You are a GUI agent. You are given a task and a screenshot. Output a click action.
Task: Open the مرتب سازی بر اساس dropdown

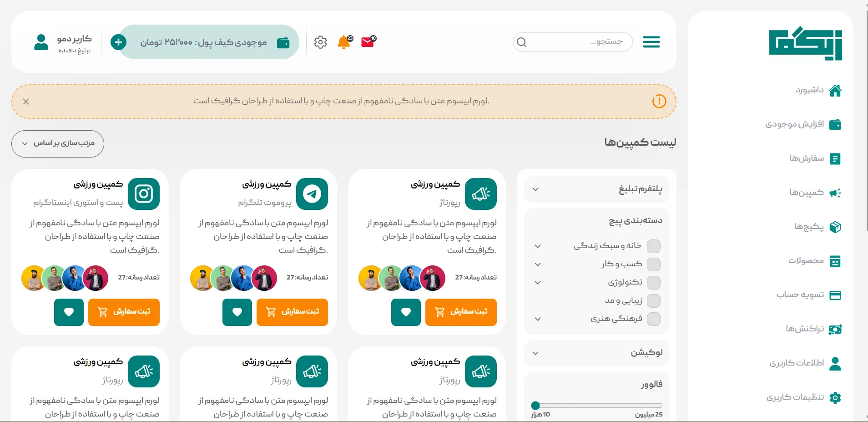58,144
